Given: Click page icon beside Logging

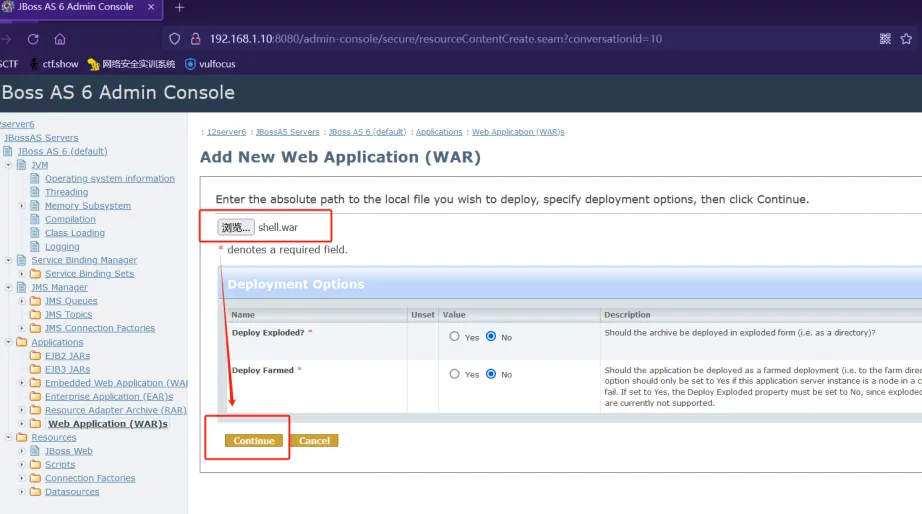Looking at the screenshot, I should [35, 246].
